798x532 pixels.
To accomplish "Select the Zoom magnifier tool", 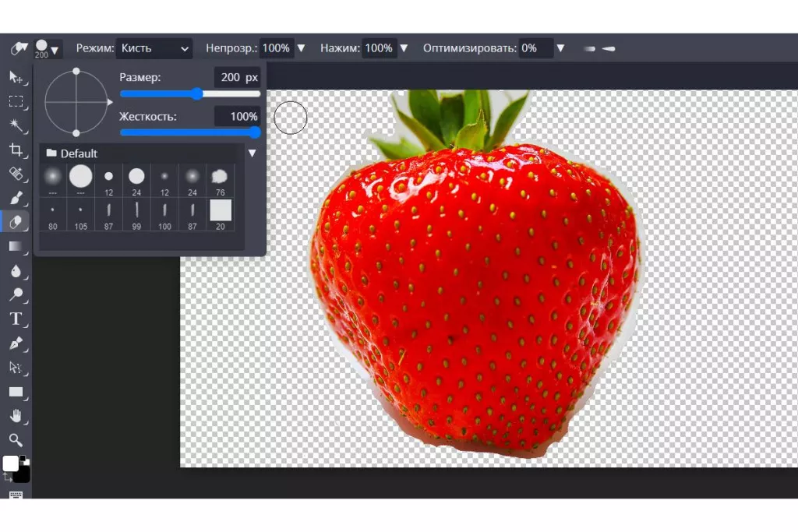I will tap(16, 440).
